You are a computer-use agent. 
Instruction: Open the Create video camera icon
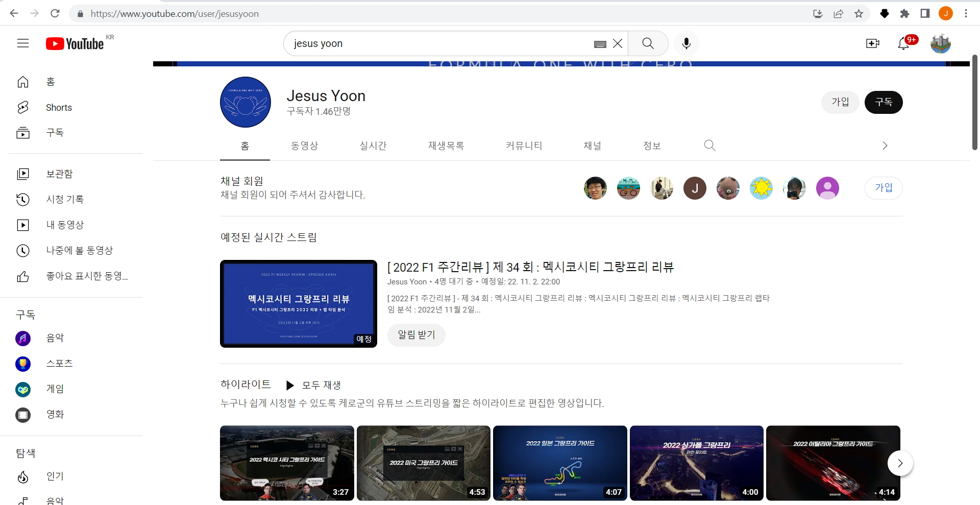point(873,43)
